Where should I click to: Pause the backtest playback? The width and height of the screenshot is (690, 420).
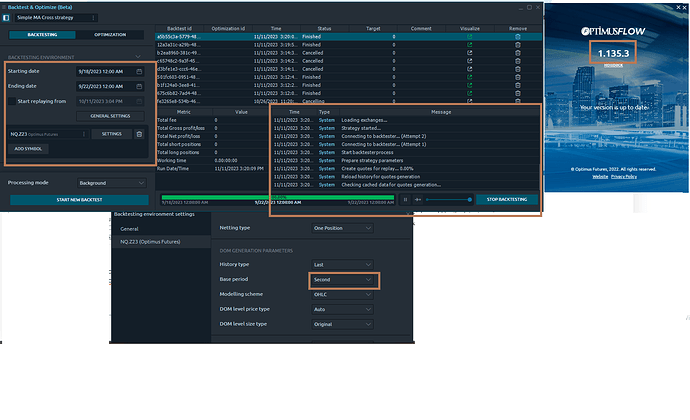tap(405, 199)
